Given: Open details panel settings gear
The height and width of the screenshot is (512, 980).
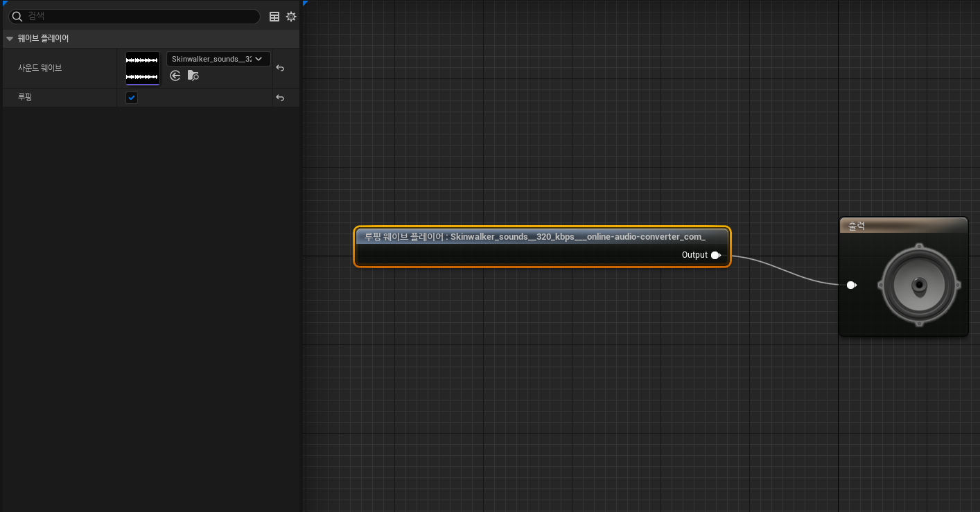Looking at the screenshot, I should click(x=291, y=17).
